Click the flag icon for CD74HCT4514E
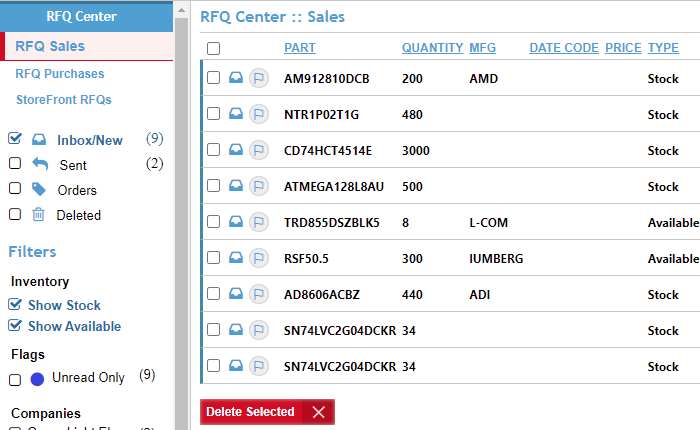The image size is (700, 430). (258, 150)
